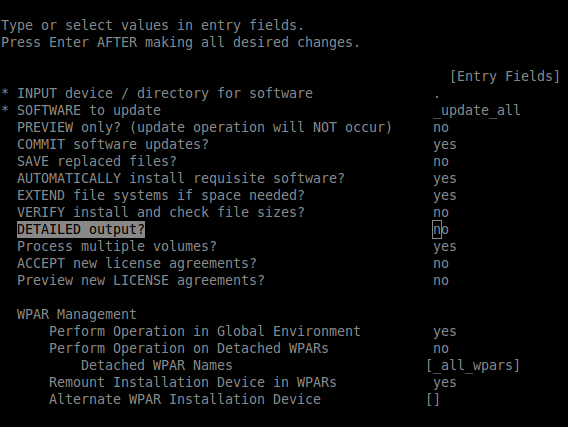Click AUTOMATICALLY install requisite software? label
568x427 pixels.
(x=181, y=179)
